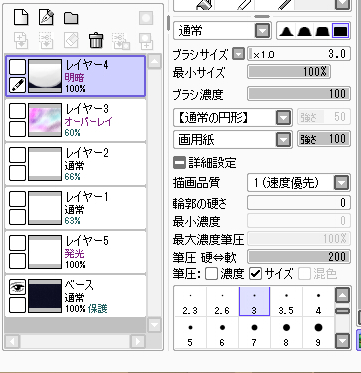Image resolution: width=361 pixels, height=373 pixels.
Task: Select the レイヤー3 thumbnail
Action: tap(45, 120)
